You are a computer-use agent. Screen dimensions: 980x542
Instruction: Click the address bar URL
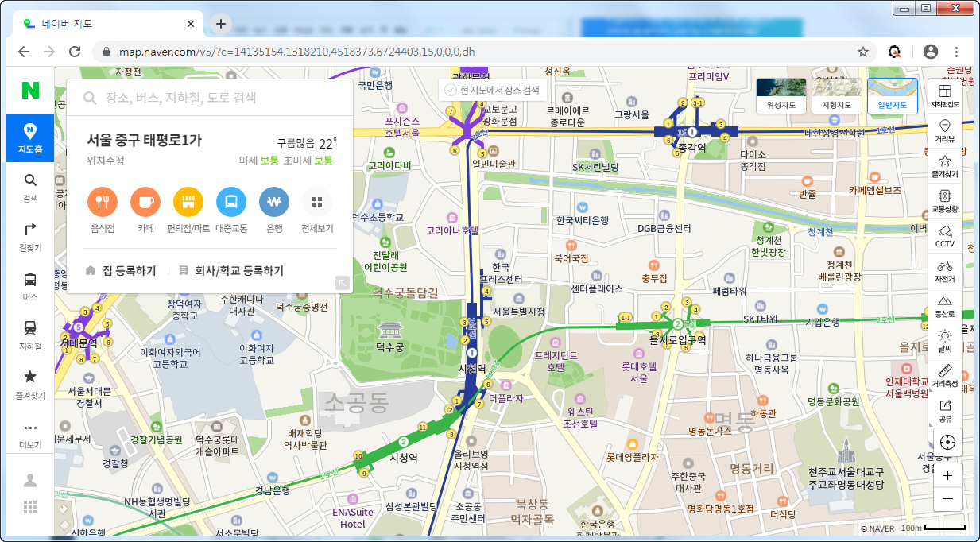pos(296,52)
